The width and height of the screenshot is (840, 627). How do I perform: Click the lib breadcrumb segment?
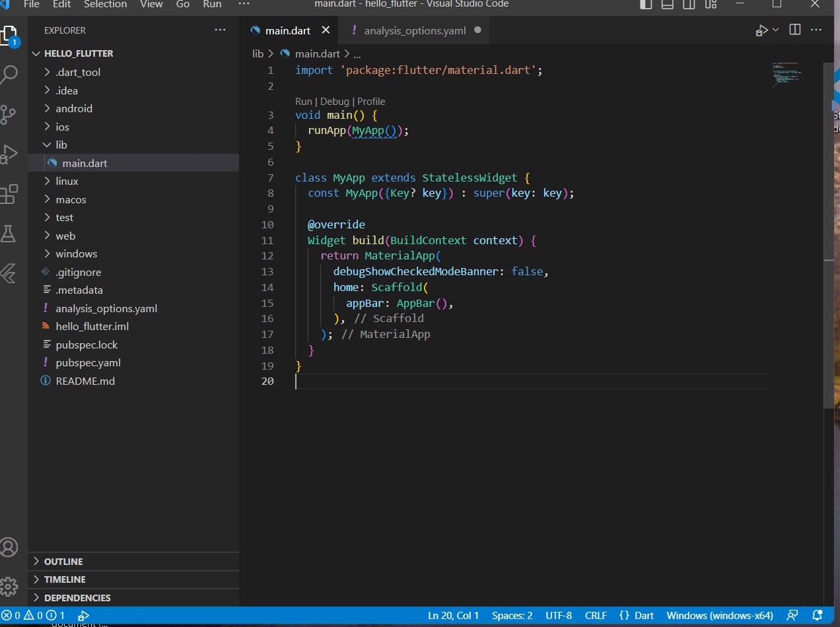point(258,54)
